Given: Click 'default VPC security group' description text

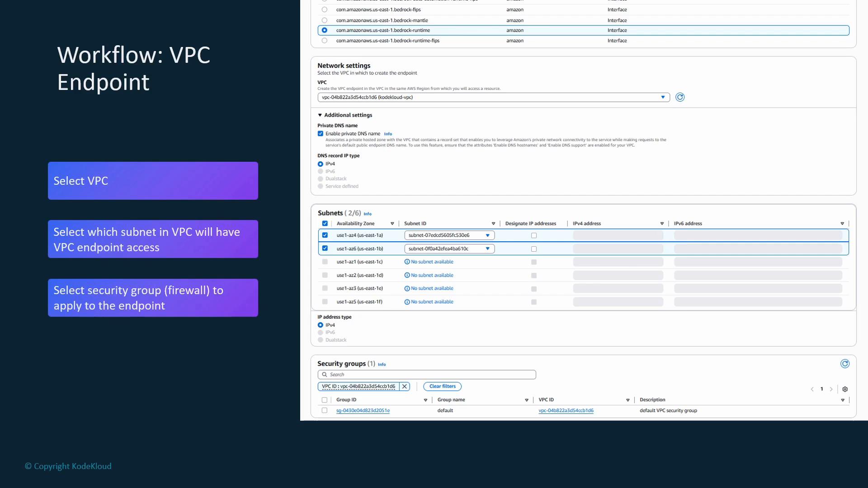Looking at the screenshot, I should pyautogui.click(x=668, y=410).
